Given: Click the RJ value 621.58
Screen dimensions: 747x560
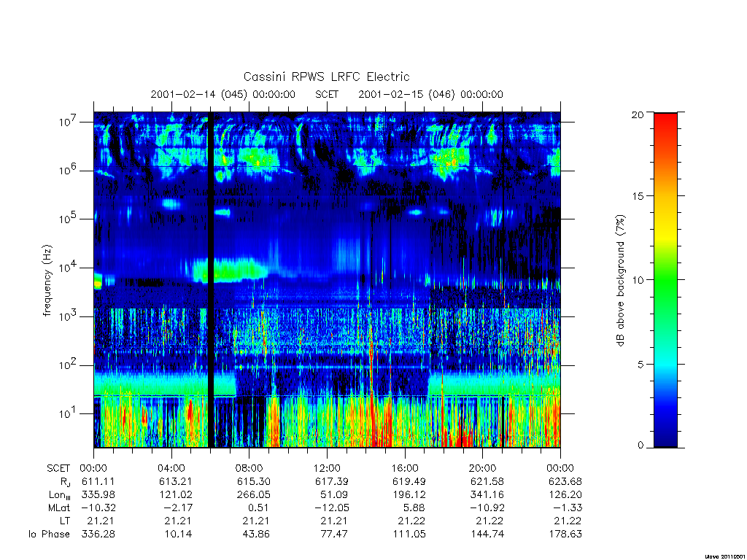Looking at the screenshot, I should [487, 481].
